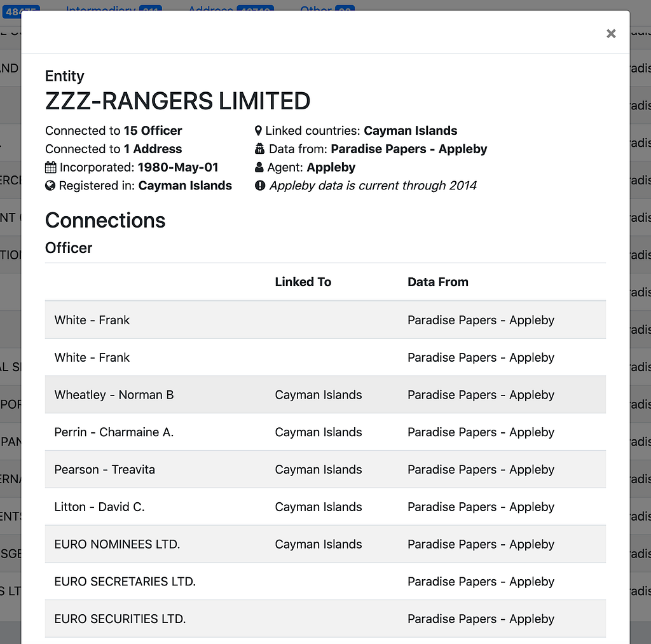Click the globe icon beside Registered in

[x=51, y=186]
